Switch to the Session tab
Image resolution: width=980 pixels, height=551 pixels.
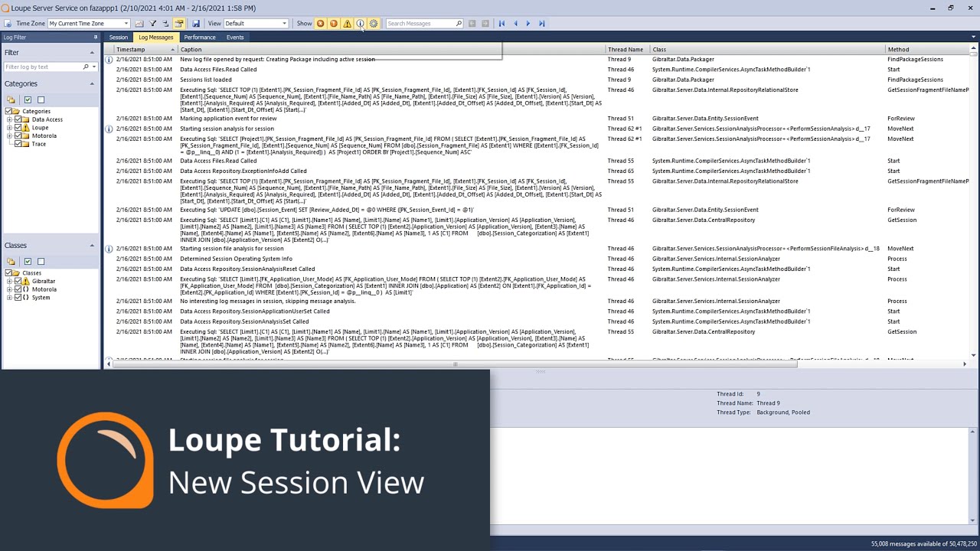(x=118, y=37)
